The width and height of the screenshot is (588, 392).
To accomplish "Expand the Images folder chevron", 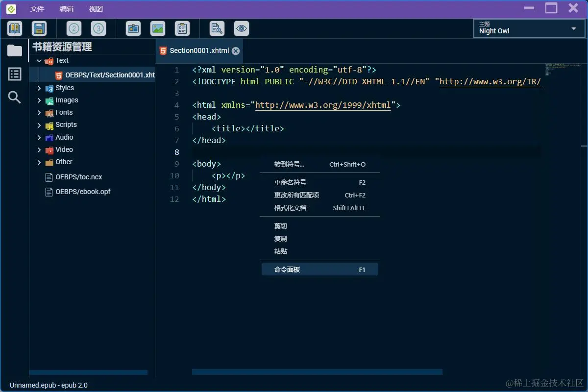I will (39, 100).
